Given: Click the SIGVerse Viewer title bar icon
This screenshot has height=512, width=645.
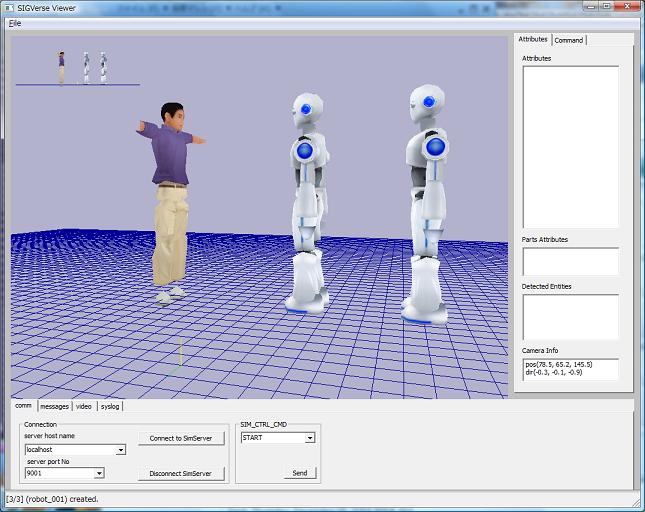Looking at the screenshot, I should [x=10, y=7].
